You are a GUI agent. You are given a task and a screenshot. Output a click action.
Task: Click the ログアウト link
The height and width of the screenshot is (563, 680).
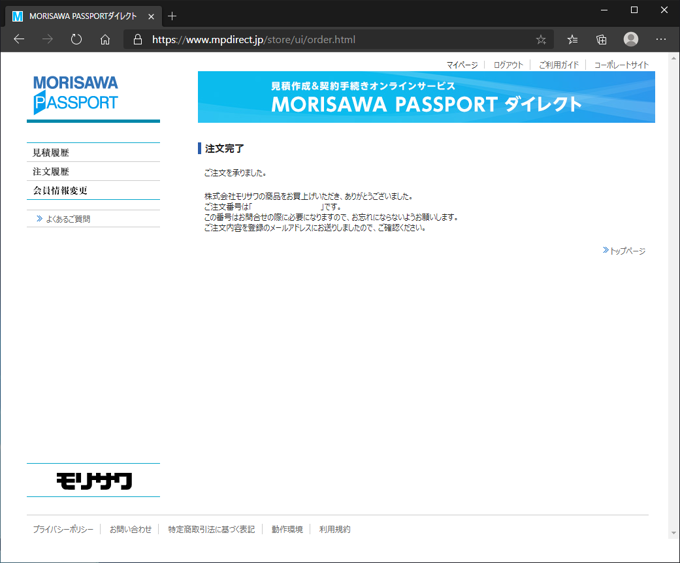508,65
